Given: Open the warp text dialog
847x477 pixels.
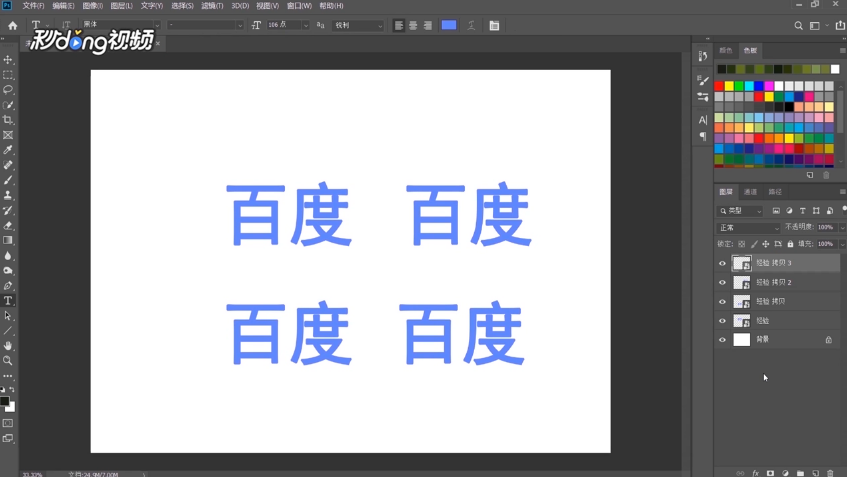Looking at the screenshot, I should tap(471, 25).
